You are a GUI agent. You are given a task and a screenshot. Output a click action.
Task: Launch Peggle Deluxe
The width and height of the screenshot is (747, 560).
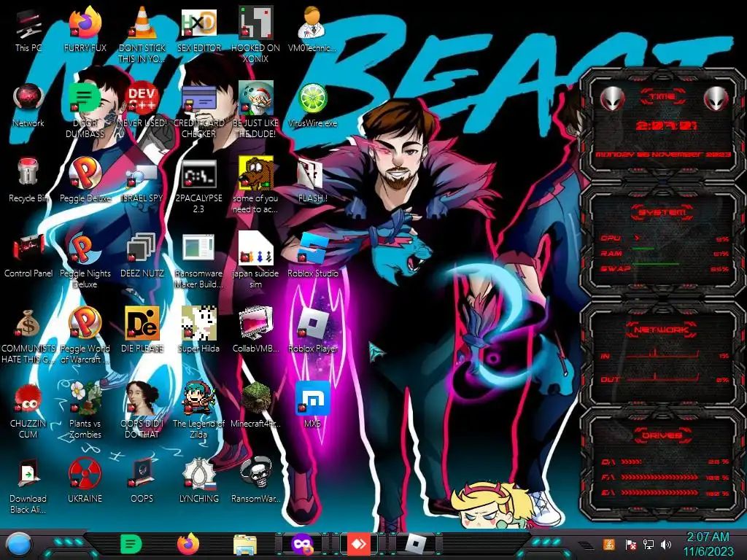click(x=85, y=174)
